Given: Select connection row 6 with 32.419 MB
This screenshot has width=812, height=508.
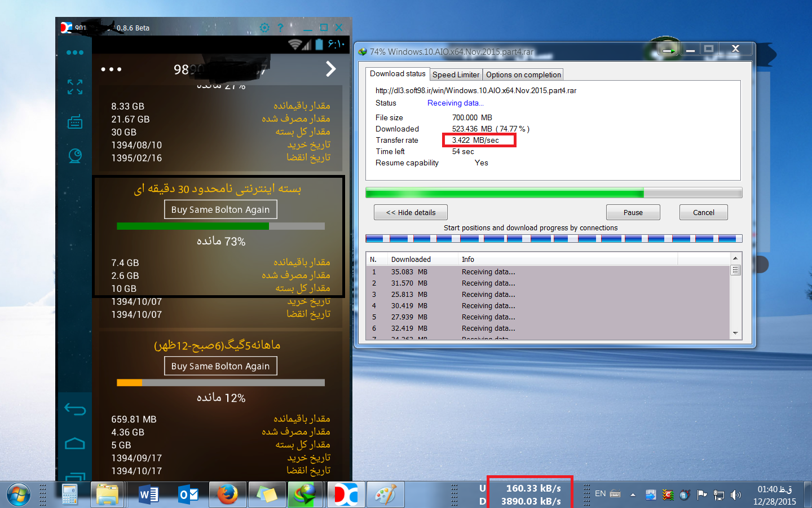Looking at the screenshot, I should click(x=548, y=328).
